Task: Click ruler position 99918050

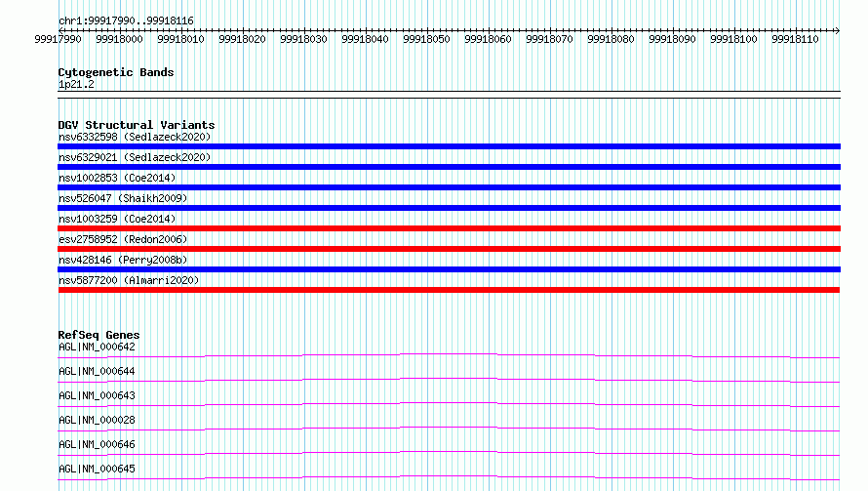Action: 426,39
